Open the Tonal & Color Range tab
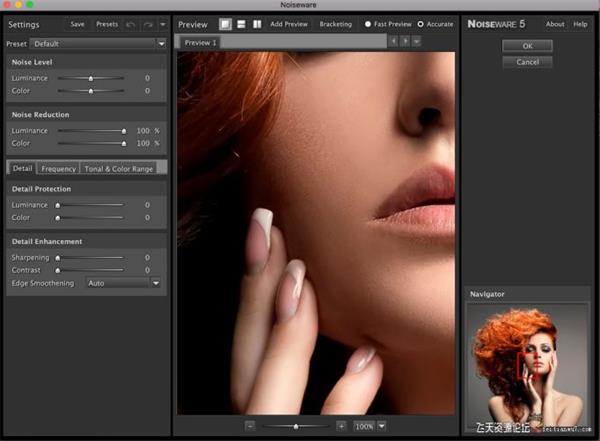The width and height of the screenshot is (600, 441). coord(118,169)
